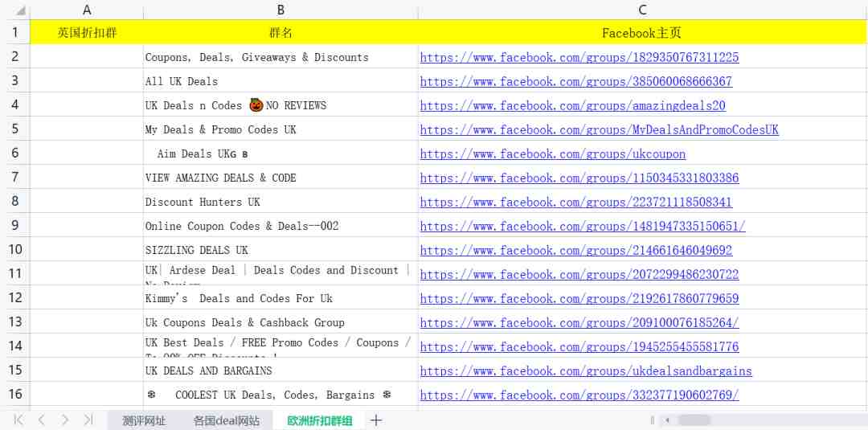Open the groups/1481947335150651/ link

583,226
